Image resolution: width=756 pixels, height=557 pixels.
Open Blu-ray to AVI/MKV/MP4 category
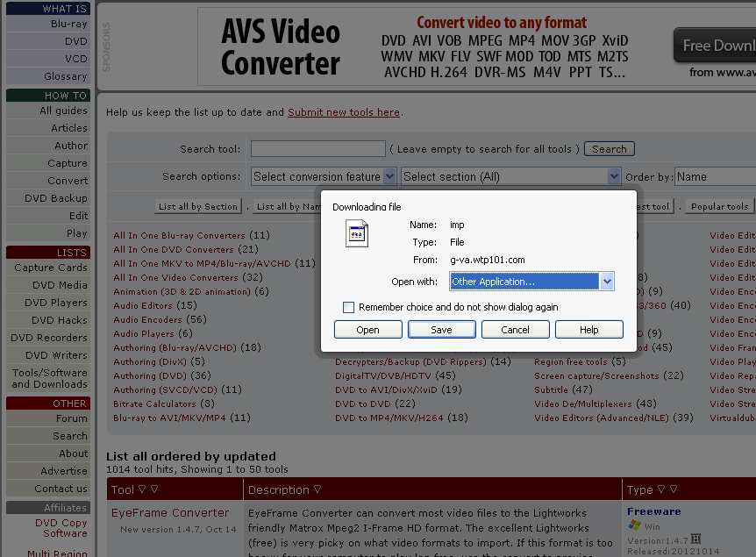tap(170, 418)
